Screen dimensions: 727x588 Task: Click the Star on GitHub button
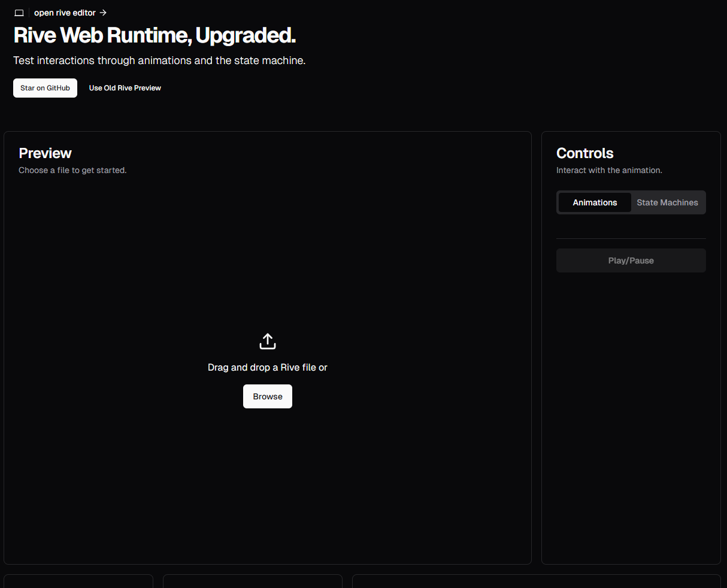[x=46, y=88]
